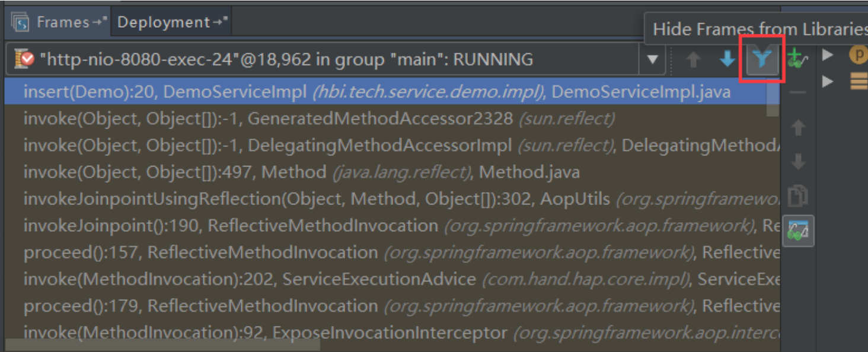Viewport: 868px width, 352px height.
Task: Click the remove watch minus icon
Action: coord(799,93)
